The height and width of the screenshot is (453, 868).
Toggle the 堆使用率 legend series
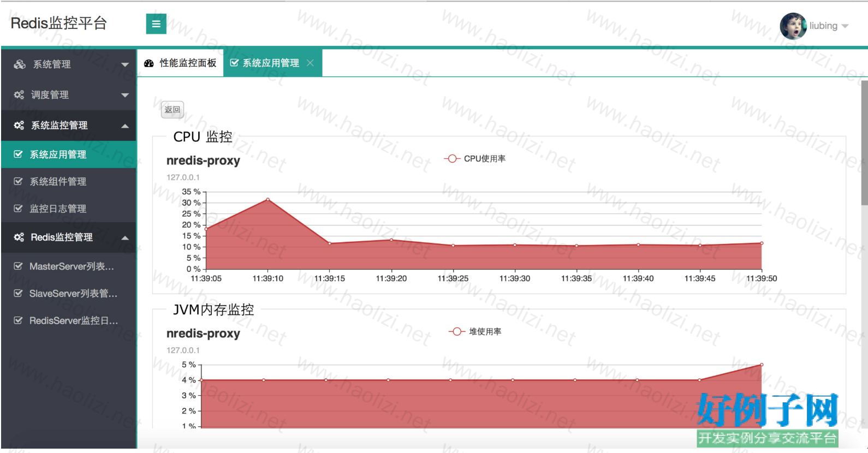tap(475, 332)
